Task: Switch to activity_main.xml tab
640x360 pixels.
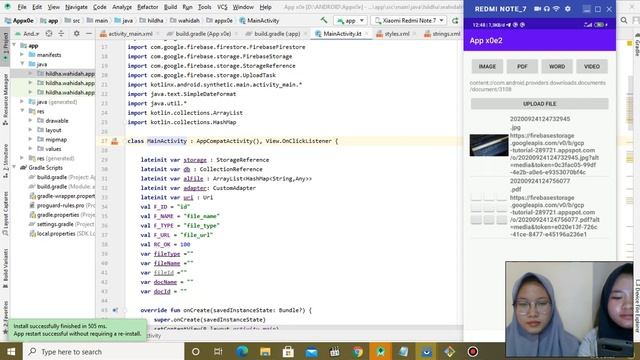Action: [x=130, y=34]
